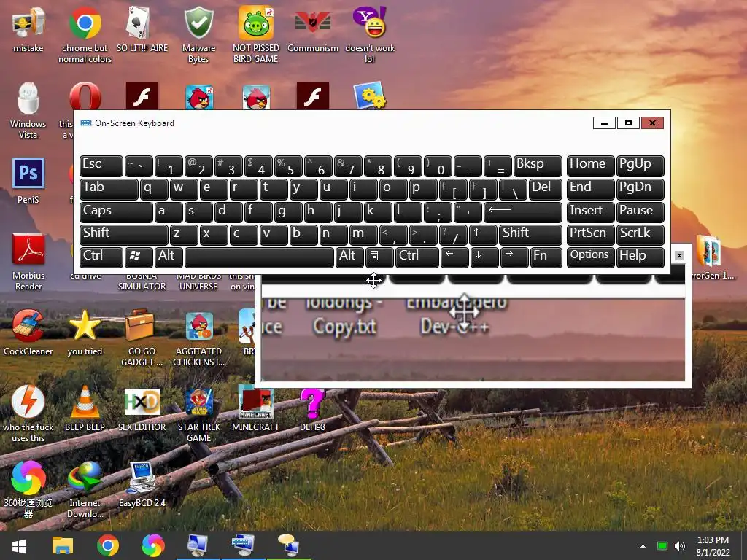This screenshot has width=747, height=560.
Task: Switch to On-Screen Keyboard taskbar button
Action: 243,545
